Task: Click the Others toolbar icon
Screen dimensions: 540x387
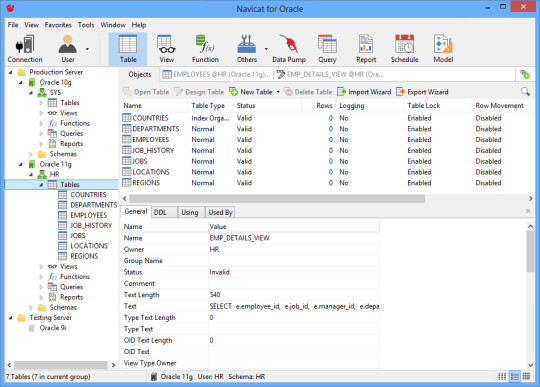Action: [247, 49]
